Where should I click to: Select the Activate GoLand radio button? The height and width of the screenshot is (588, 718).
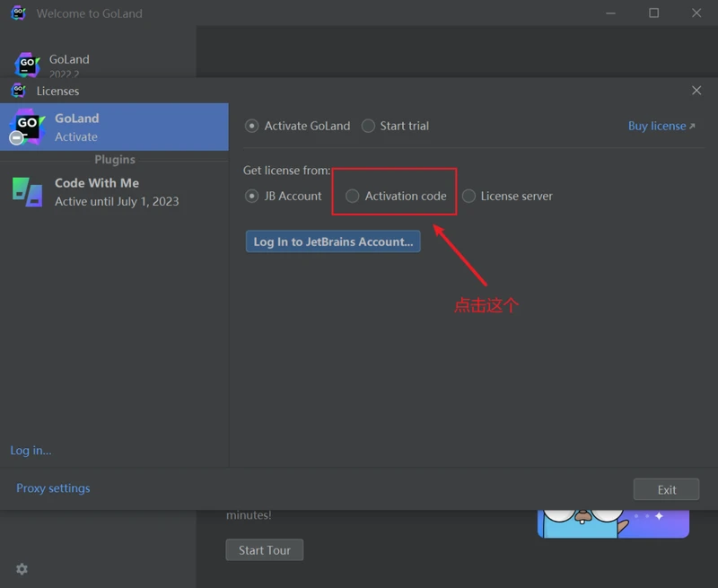click(x=252, y=126)
